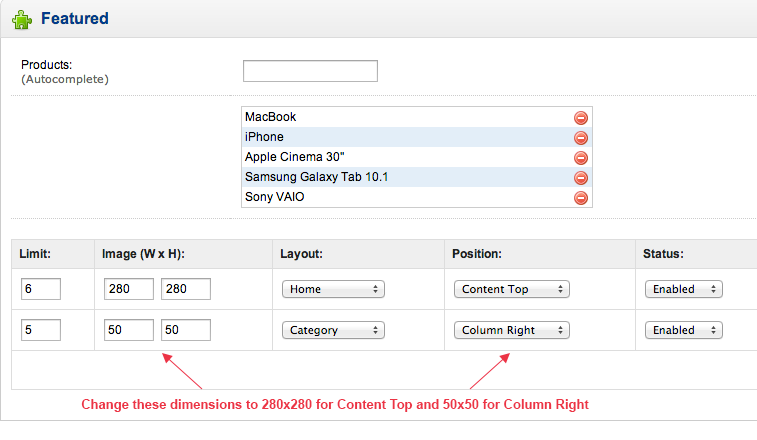Change first row Enabled status dropdown
This screenshot has width=757, height=440.
pos(684,289)
